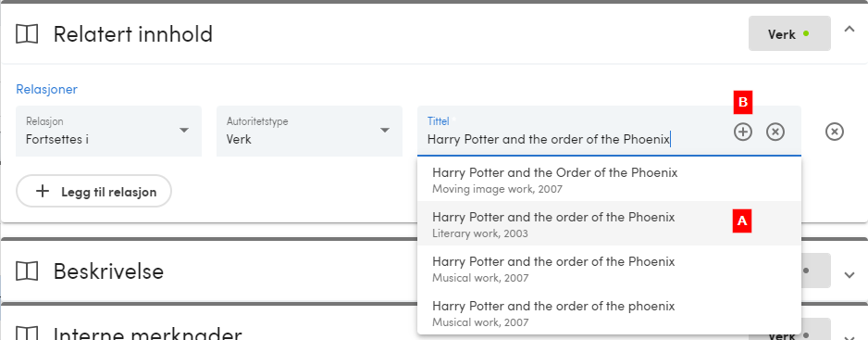Select Literary work, 2003 suggestion
The height and width of the screenshot is (340, 868).
609,223
